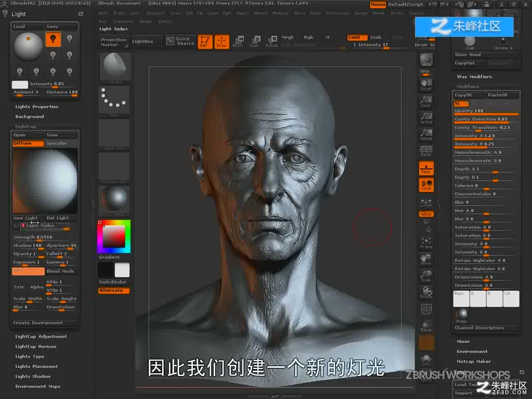
Task: Expand Lights Properties section
Action: [37, 107]
